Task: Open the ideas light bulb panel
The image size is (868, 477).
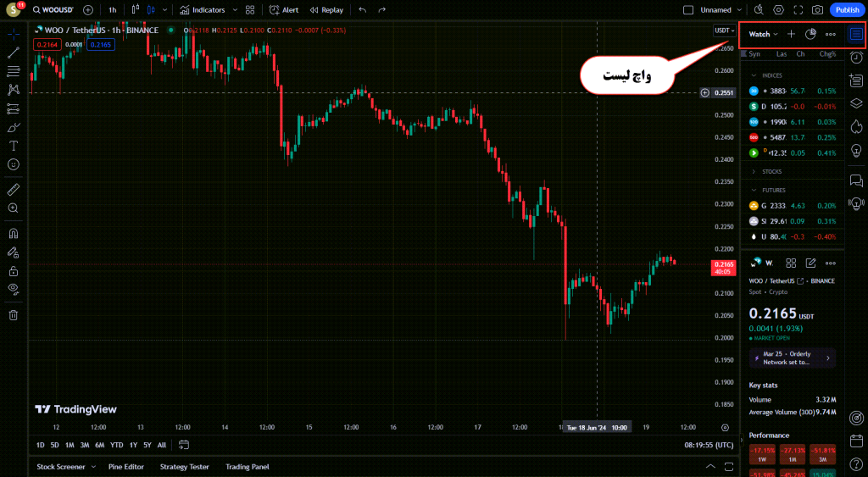Action: 856,150
